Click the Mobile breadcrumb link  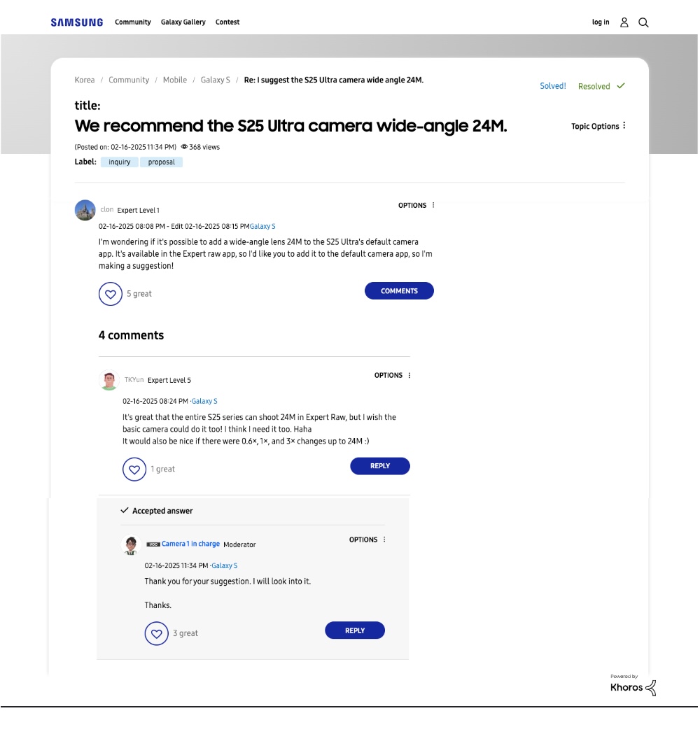click(175, 80)
